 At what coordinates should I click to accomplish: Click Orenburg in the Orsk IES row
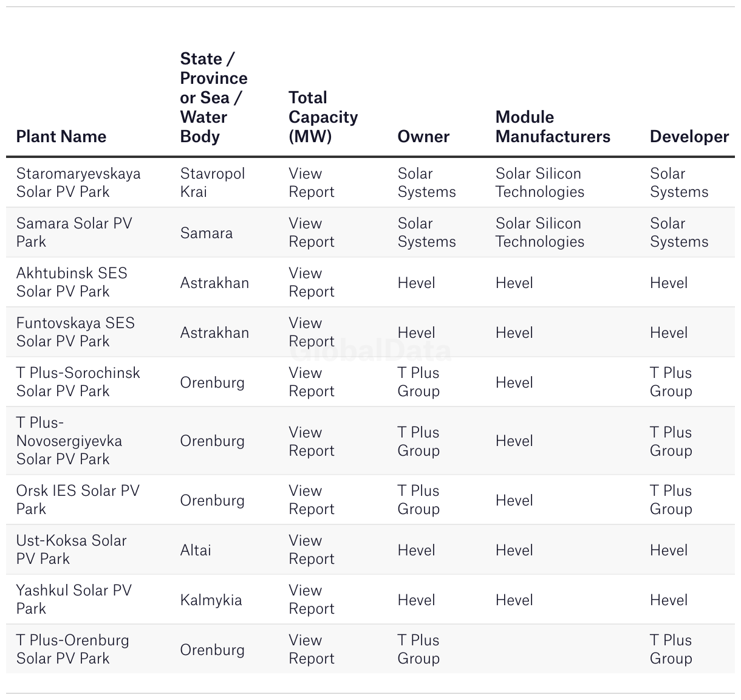coord(213,500)
